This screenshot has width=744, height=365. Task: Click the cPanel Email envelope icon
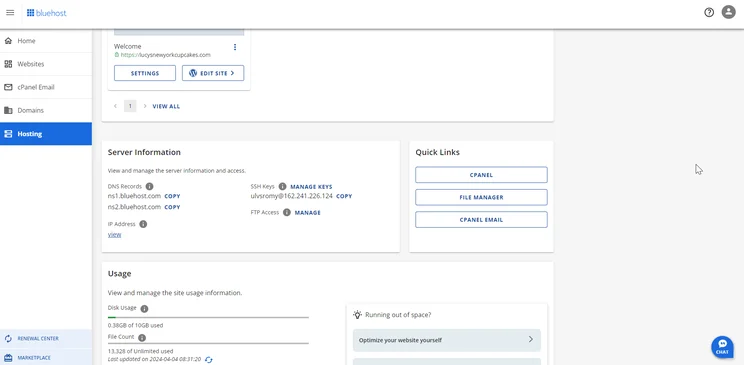click(x=8, y=87)
